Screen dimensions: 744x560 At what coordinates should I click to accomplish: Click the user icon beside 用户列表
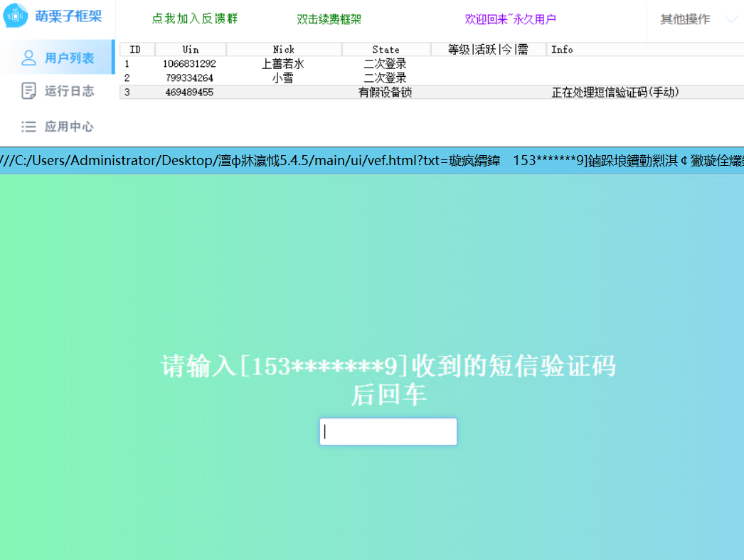click(29, 58)
